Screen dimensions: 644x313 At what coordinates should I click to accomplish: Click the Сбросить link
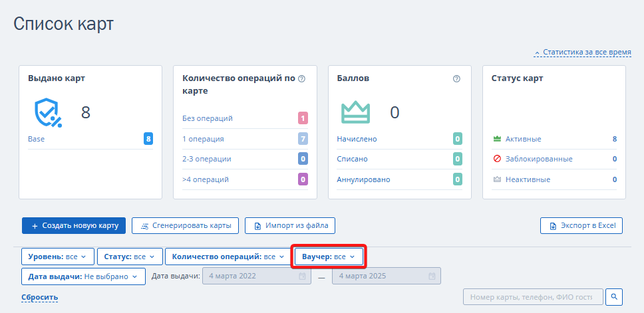39,297
